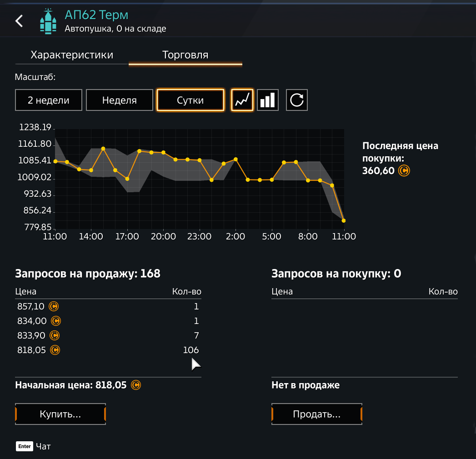Click quantity 106 in sell orders
Screen dimensions: 476x459
coord(191,350)
